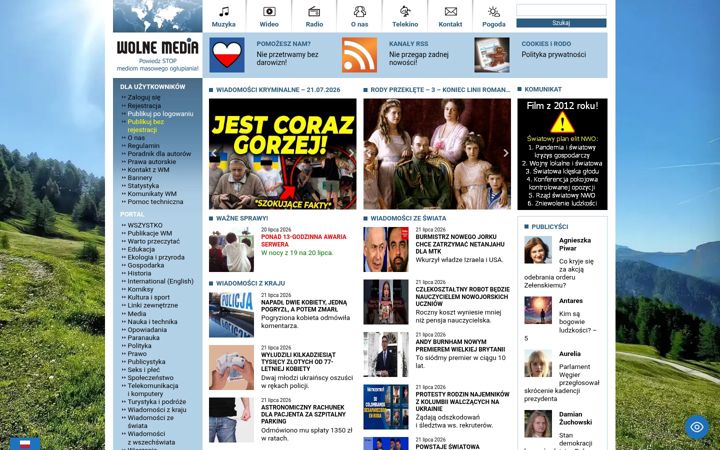Select the Paranauka portal category
The width and height of the screenshot is (720, 450).
144,338
